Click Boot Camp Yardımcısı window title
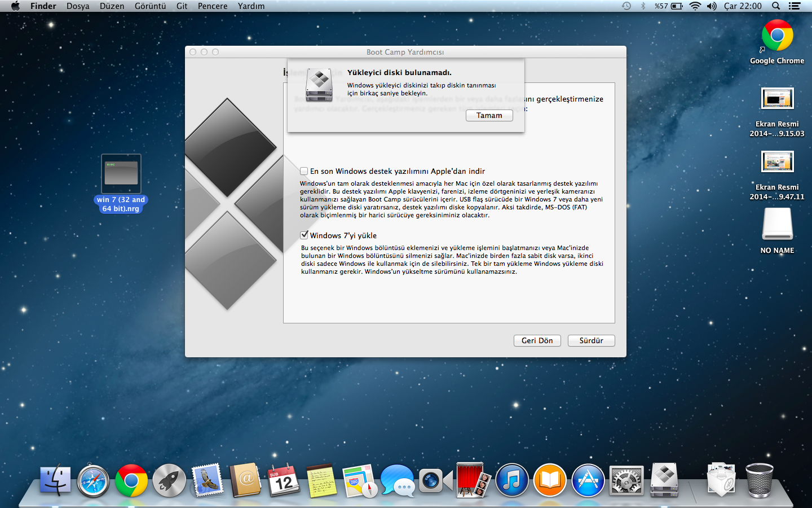This screenshot has width=812, height=508. 405,52
